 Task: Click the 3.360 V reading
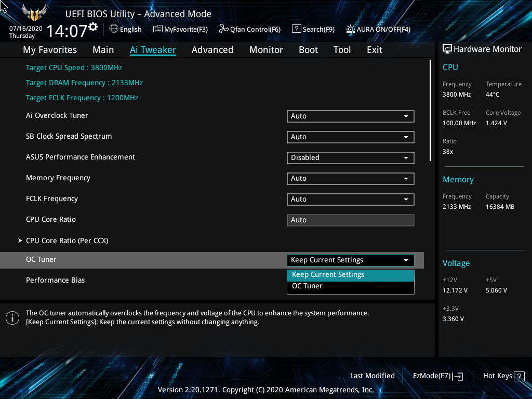[453, 319]
